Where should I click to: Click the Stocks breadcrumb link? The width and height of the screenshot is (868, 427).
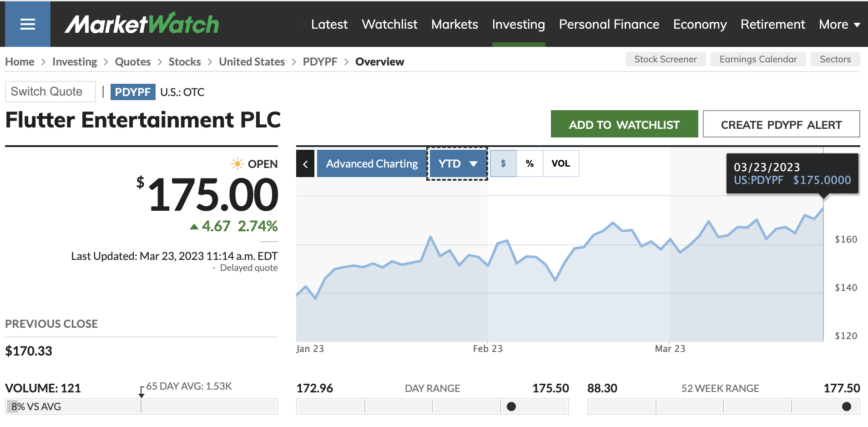pos(185,61)
